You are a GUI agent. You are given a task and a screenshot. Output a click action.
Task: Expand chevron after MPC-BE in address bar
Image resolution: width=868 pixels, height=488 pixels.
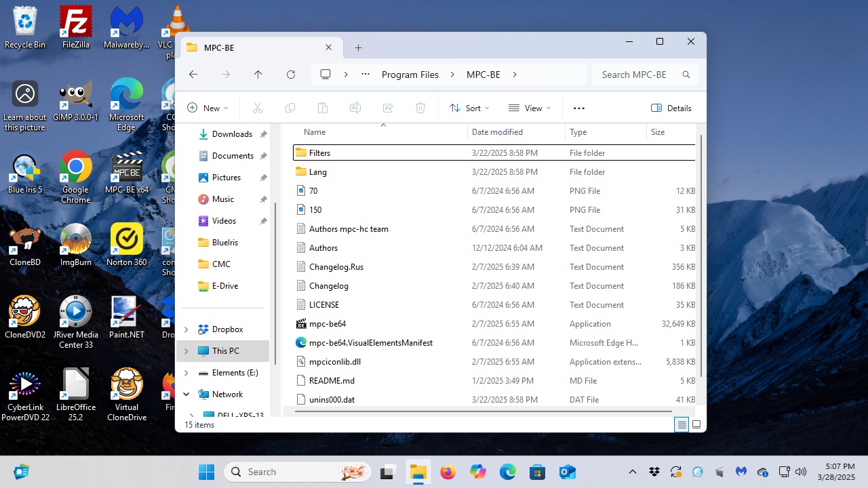pyautogui.click(x=515, y=75)
